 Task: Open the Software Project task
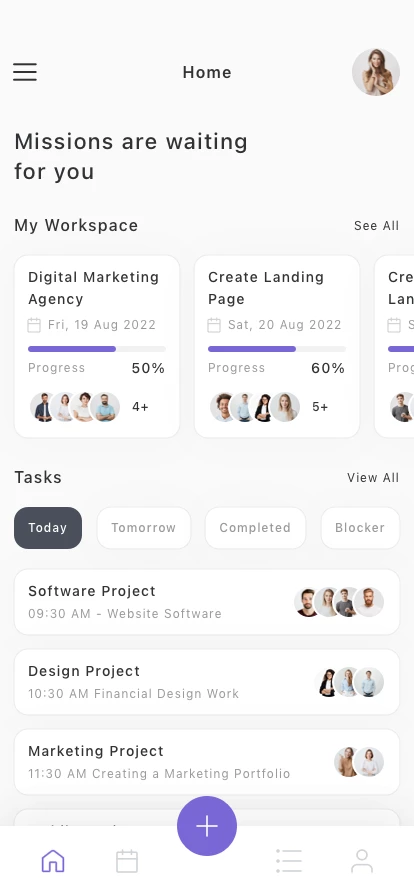pos(207,602)
